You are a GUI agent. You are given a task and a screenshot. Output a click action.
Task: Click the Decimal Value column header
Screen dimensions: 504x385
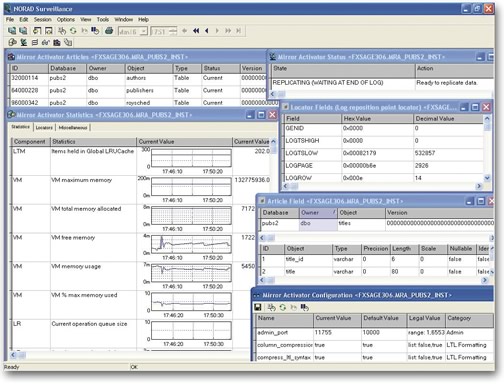coord(448,118)
